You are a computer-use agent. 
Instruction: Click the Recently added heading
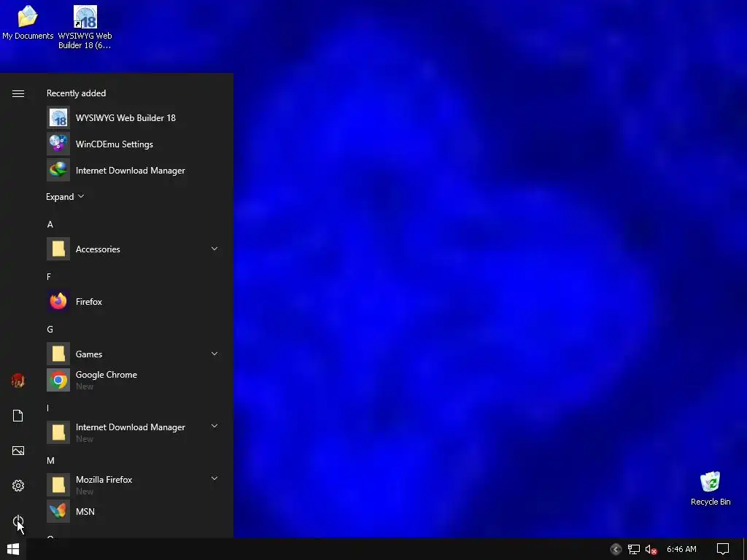(76, 93)
